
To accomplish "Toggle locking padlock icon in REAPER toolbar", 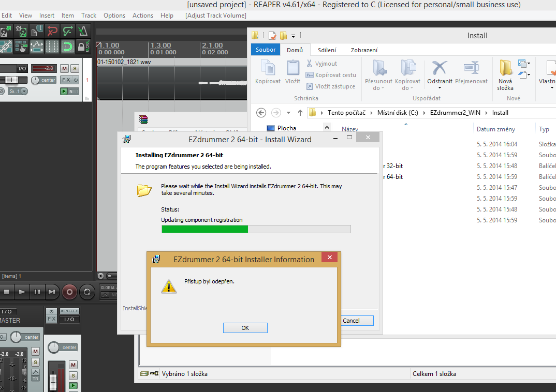I will coord(83,47).
